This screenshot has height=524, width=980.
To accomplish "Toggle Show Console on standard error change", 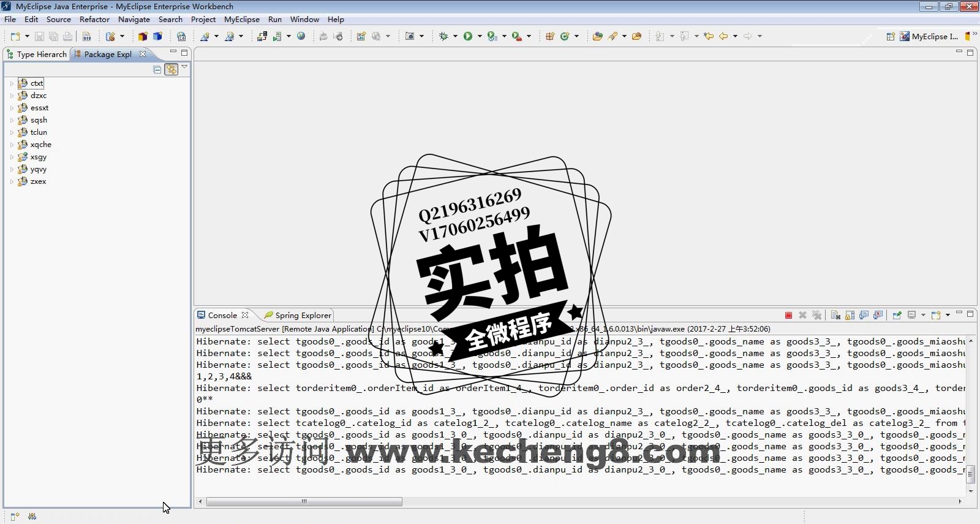I will pyautogui.click(x=878, y=315).
